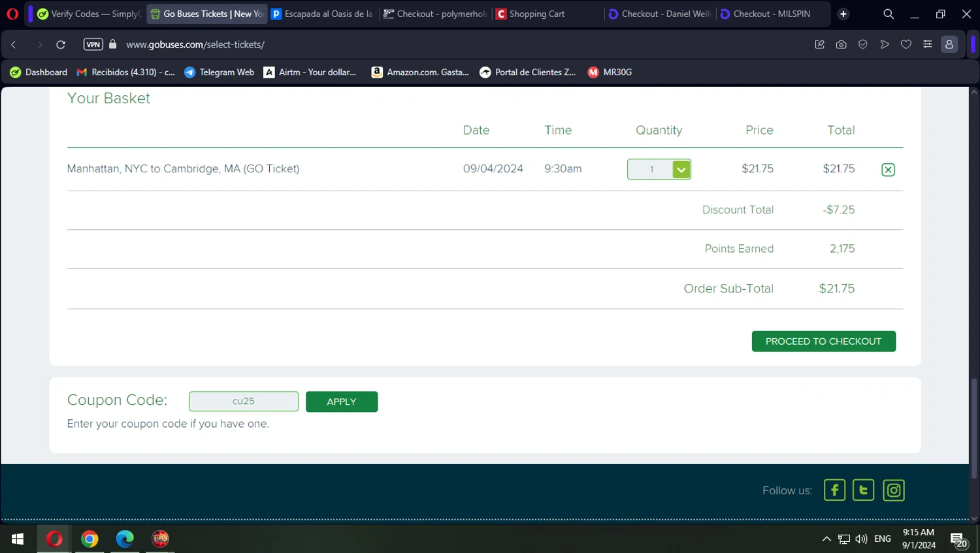Viewport: 980px width, 553px height.
Task: Switch to the Shopping Cart tab
Action: [x=547, y=14]
